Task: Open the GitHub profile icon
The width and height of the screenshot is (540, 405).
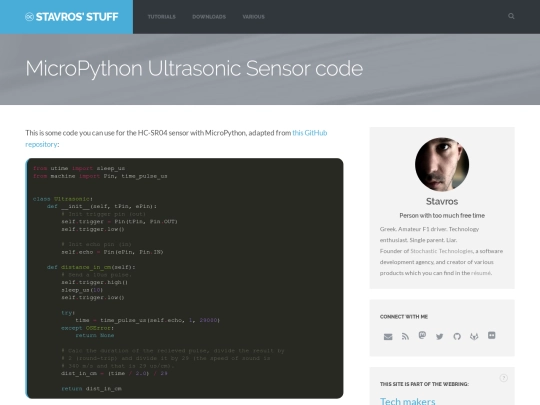Action: pyautogui.click(x=457, y=336)
